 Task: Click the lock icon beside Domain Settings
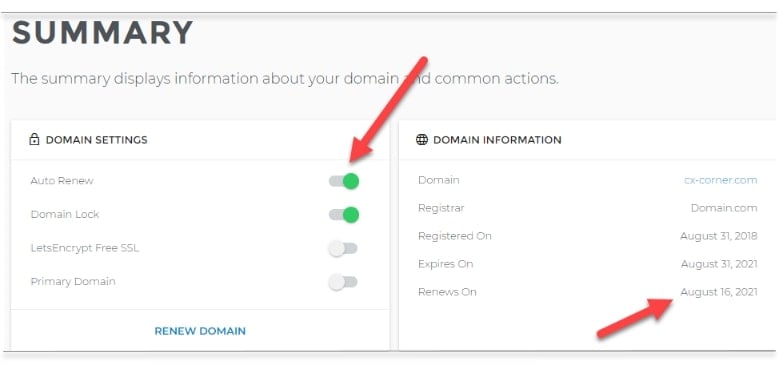pyautogui.click(x=34, y=140)
